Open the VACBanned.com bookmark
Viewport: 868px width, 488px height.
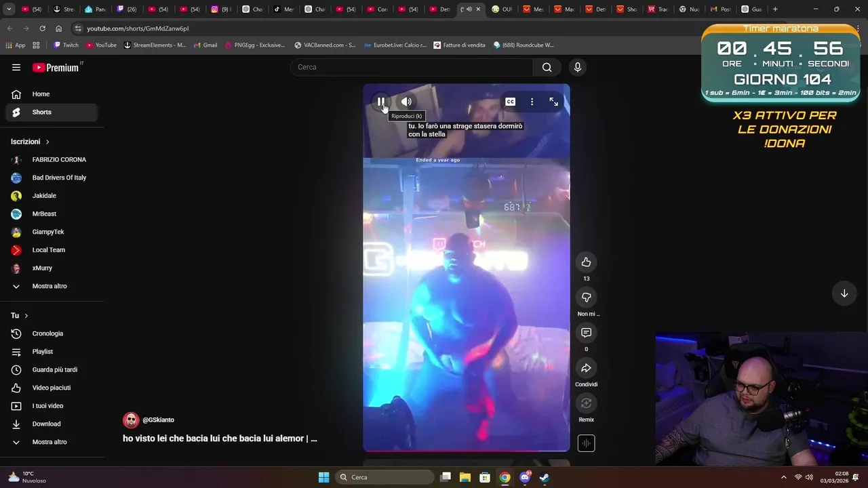click(324, 45)
